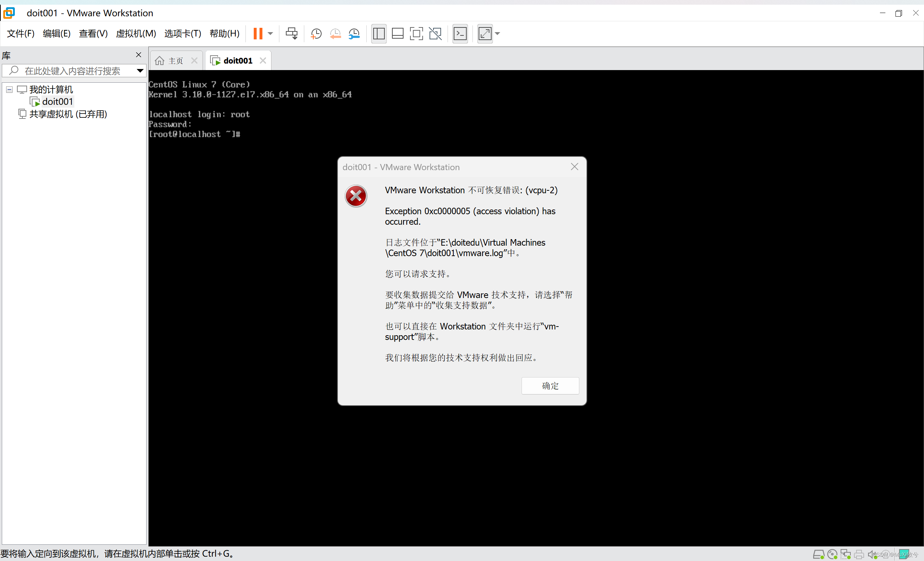This screenshot has height=561, width=924.
Task: Click the vmware.log path text in dialog
Action: pyautogui.click(x=465, y=248)
